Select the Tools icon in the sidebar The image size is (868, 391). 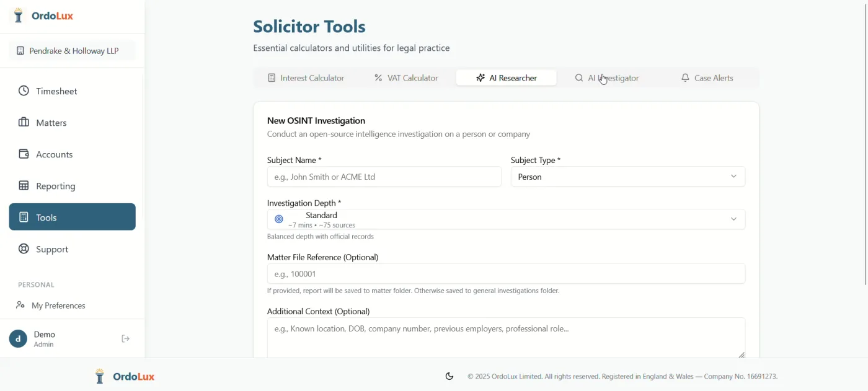click(22, 217)
